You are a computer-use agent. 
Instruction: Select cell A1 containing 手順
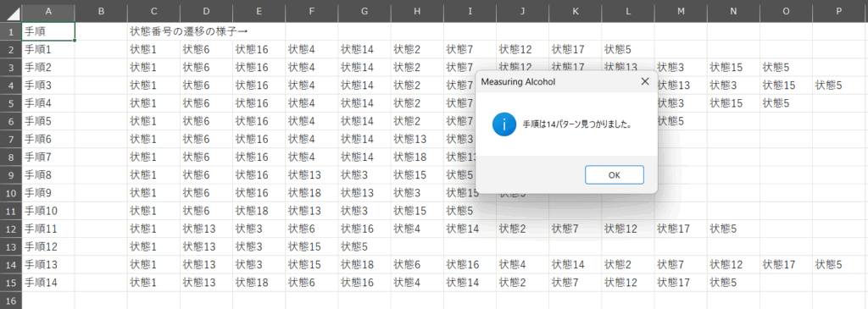pos(48,31)
